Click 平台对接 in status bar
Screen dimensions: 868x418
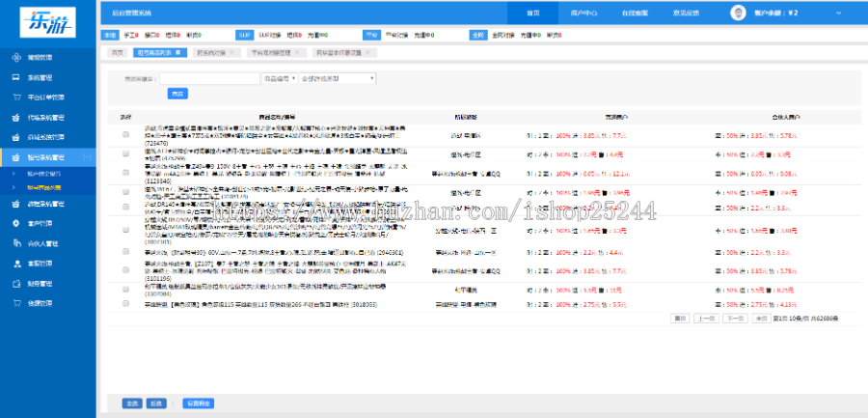397,35
